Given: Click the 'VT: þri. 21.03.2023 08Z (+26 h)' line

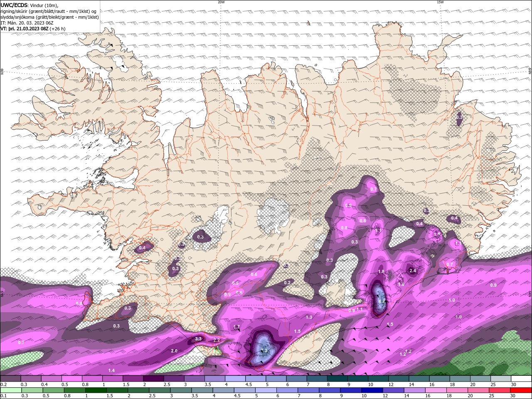Looking at the screenshot, I should click(33, 29).
